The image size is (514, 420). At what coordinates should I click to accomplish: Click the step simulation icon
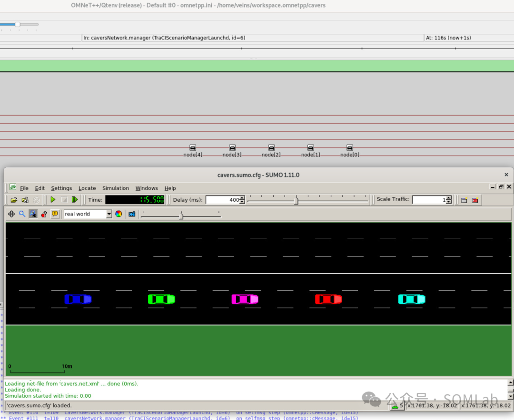coord(75,199)
